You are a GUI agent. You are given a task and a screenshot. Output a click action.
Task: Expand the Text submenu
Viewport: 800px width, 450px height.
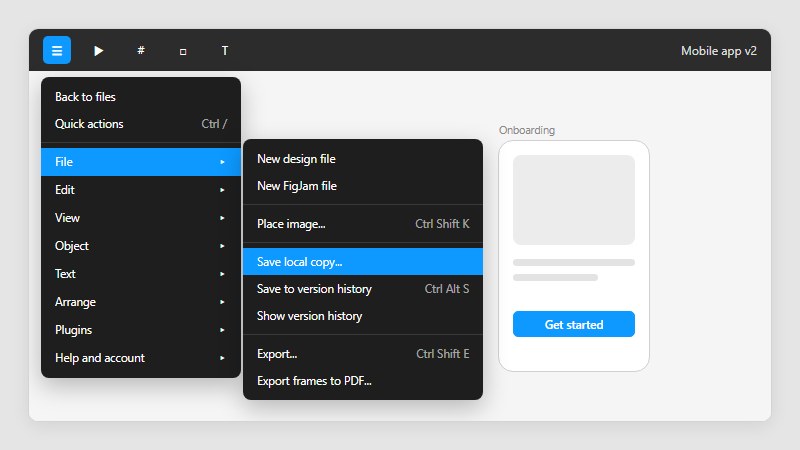click(141, 274)
